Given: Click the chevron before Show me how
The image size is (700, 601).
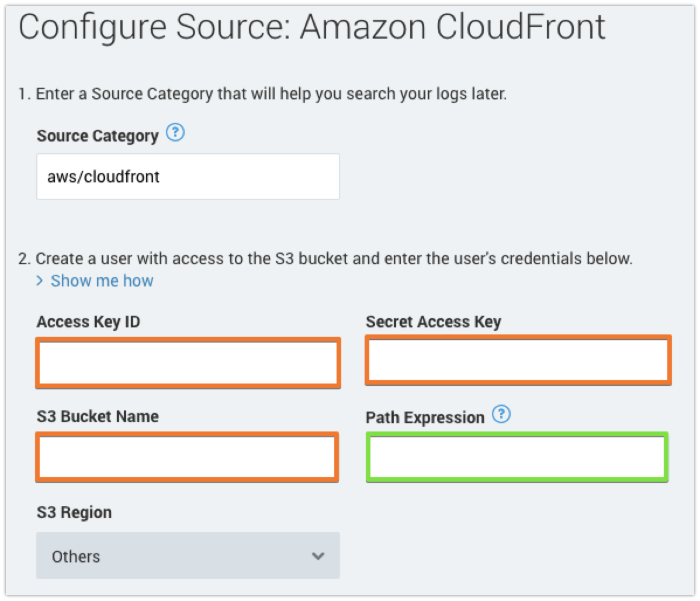Looking at the screenshot, I should [41, 281].
